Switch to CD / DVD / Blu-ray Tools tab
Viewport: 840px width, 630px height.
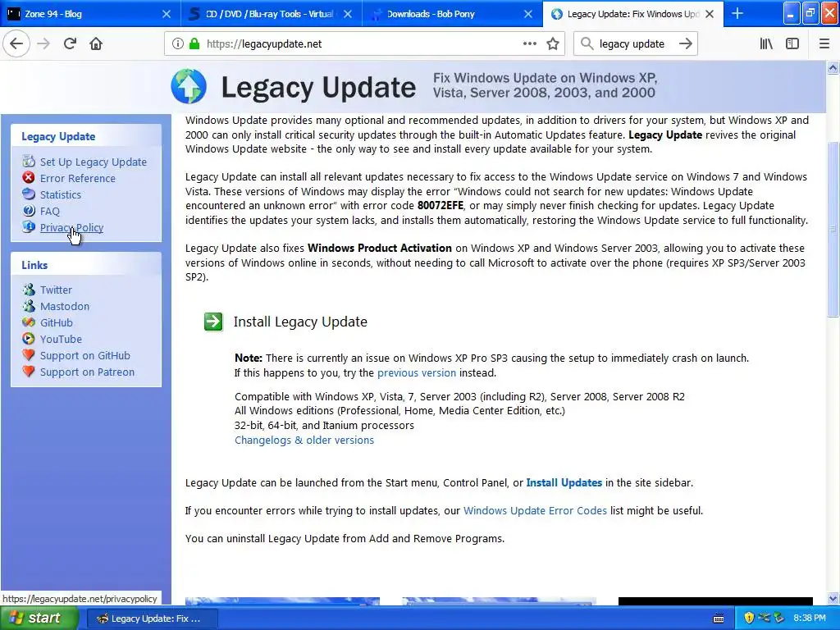271,14
